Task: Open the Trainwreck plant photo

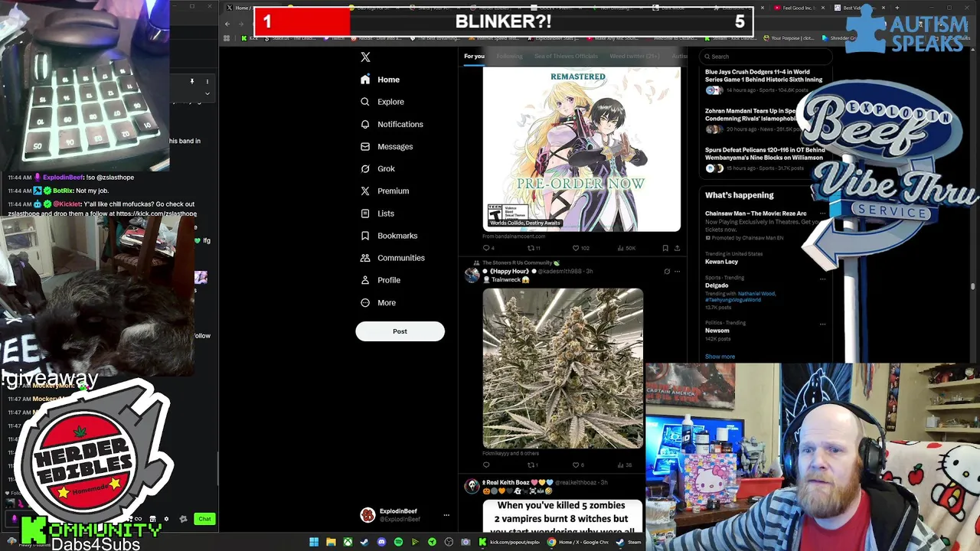Action: 563,368
